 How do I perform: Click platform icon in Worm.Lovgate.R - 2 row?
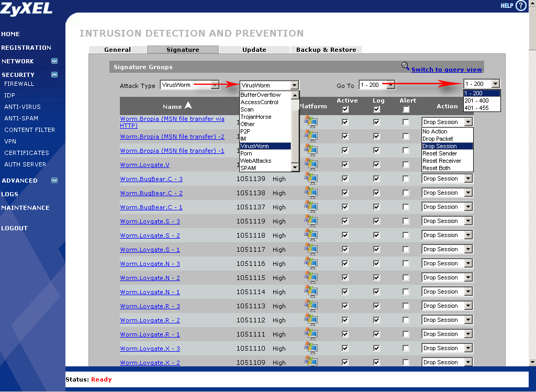pos(311,320)
